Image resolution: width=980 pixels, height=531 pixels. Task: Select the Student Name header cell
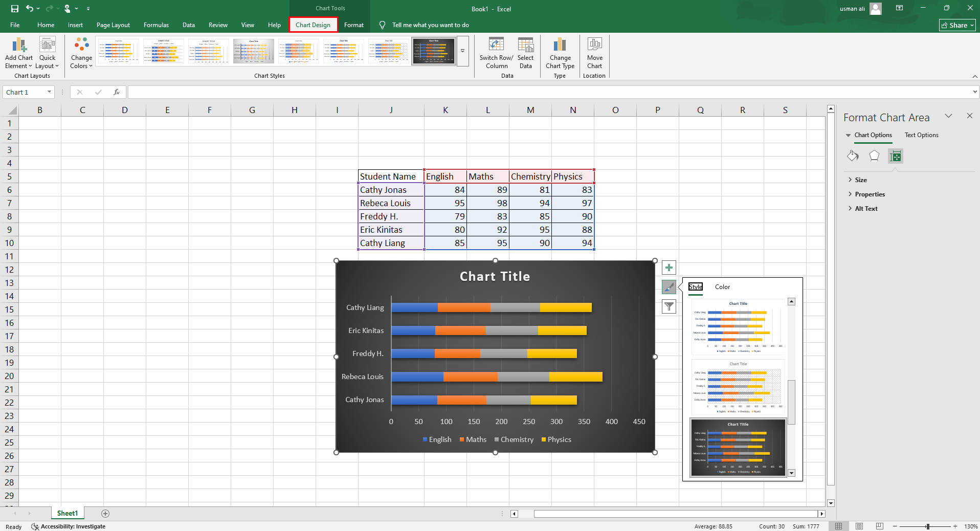click(391, 176)
